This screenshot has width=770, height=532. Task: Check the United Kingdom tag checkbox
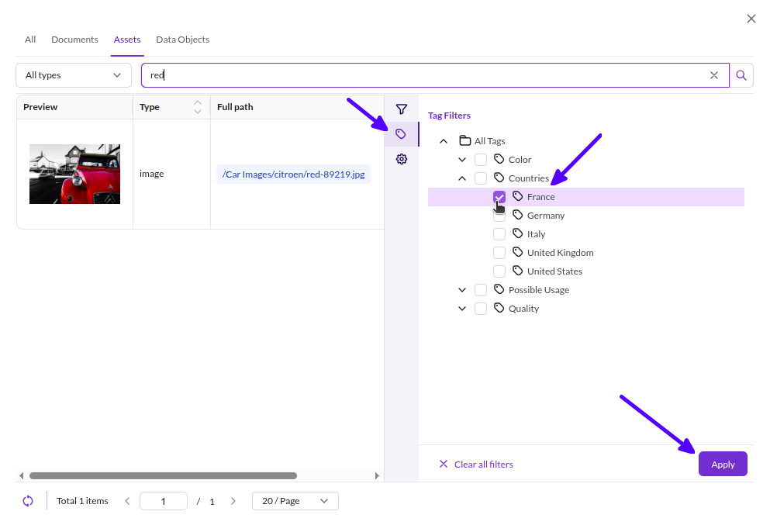pos(499,253)
